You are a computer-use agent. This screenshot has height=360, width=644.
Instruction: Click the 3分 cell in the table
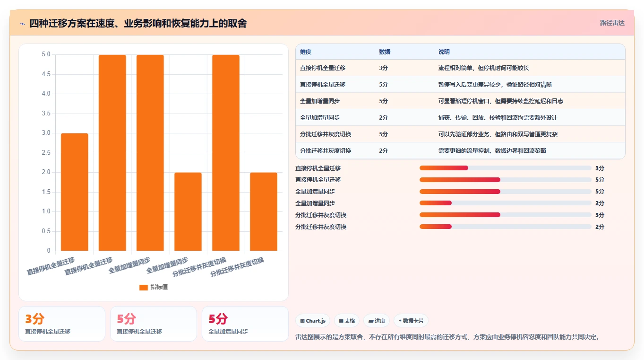point(383,68)
